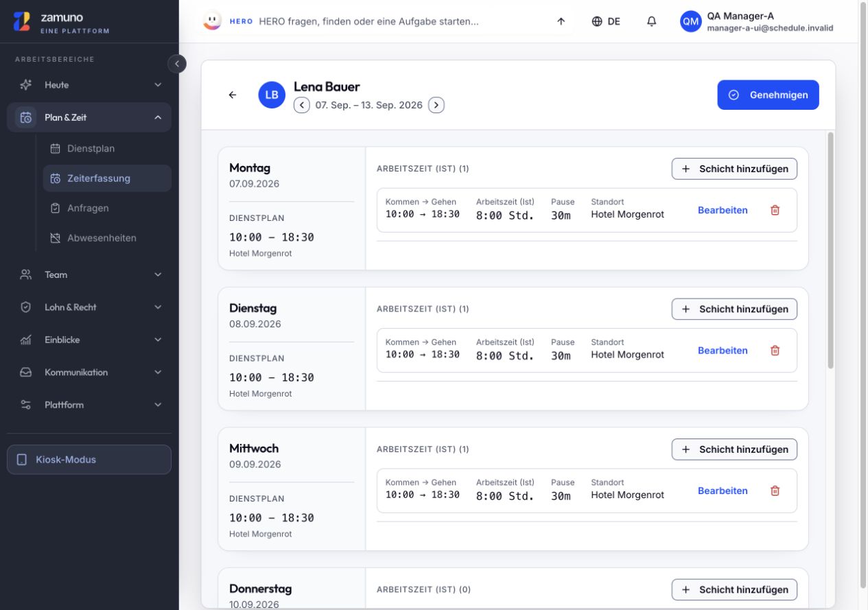Edit Tuesday's time entry via Bearbeiten

723,351
